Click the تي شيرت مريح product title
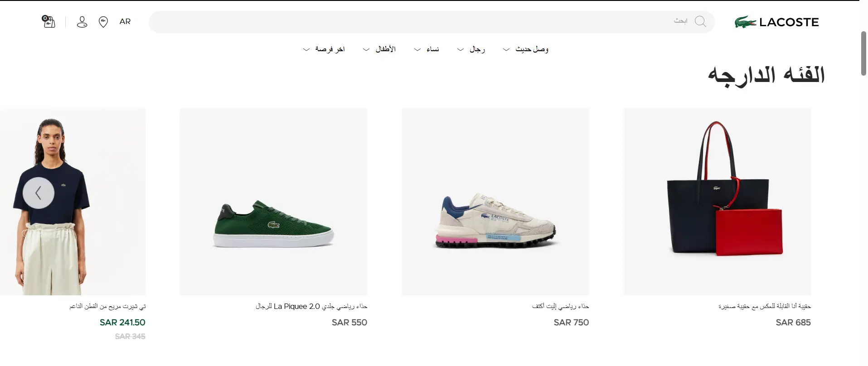The height and width of the screenshot is (366, 868). [x=107, y=306]
